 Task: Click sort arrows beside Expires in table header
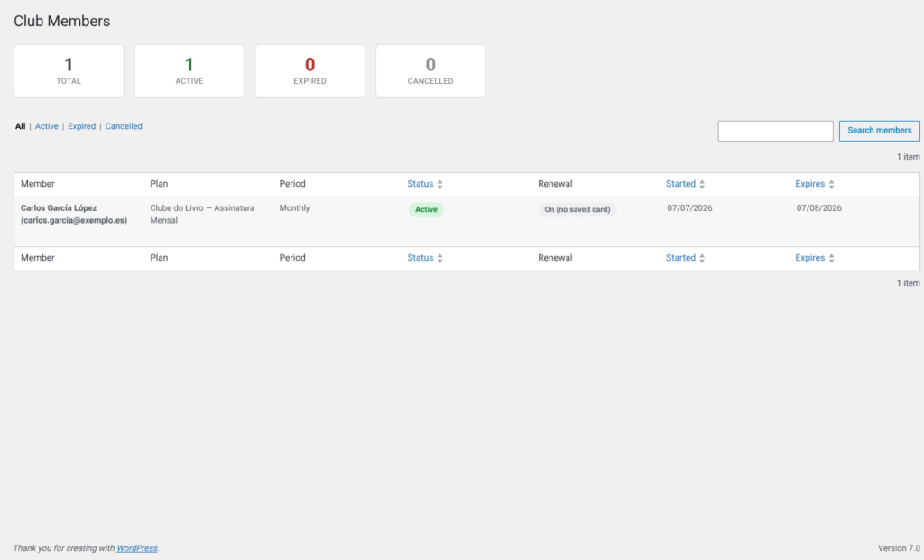pos(831,184)
